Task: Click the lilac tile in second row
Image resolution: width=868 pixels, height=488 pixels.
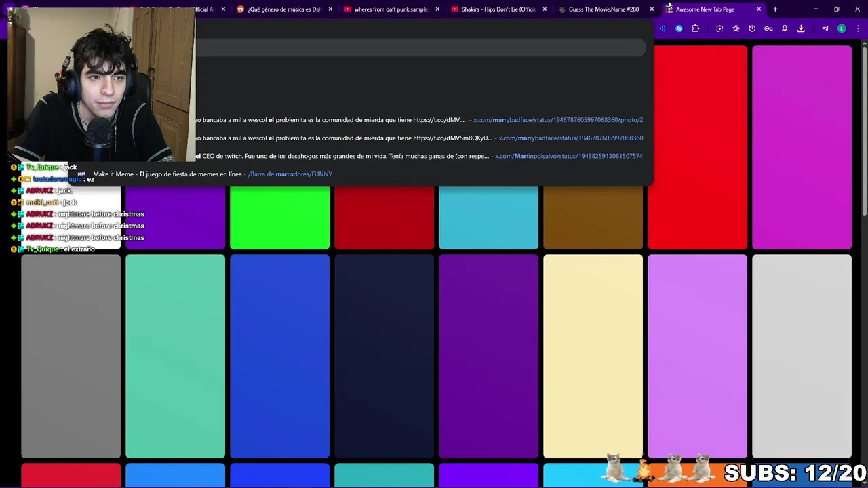Action: 697,357
